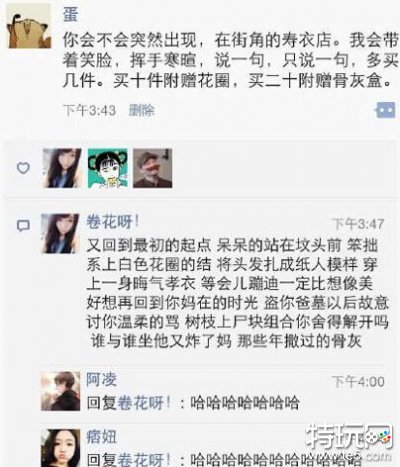Open profile of poster name 蛋
Image resolution: width=400 pixels, height=467 pixels.
click(x=70, y=14)
